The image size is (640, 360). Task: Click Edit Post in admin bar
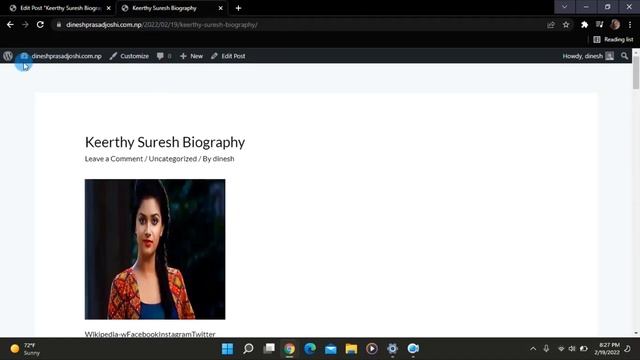[x=228, y=56]
